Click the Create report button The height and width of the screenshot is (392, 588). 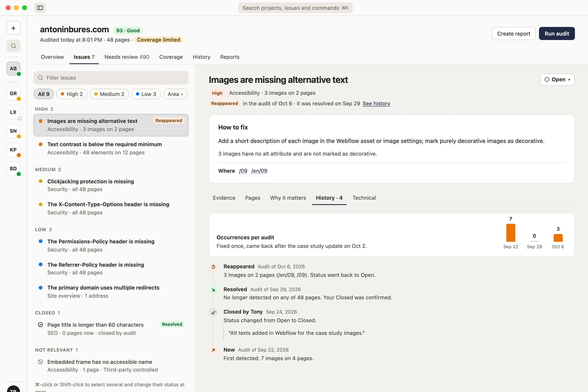pos(514,33)
